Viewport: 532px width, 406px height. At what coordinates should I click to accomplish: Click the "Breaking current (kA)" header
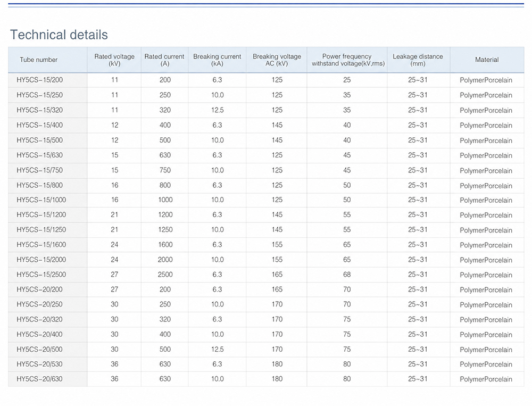pyautogui.click(x=217, y=60)
